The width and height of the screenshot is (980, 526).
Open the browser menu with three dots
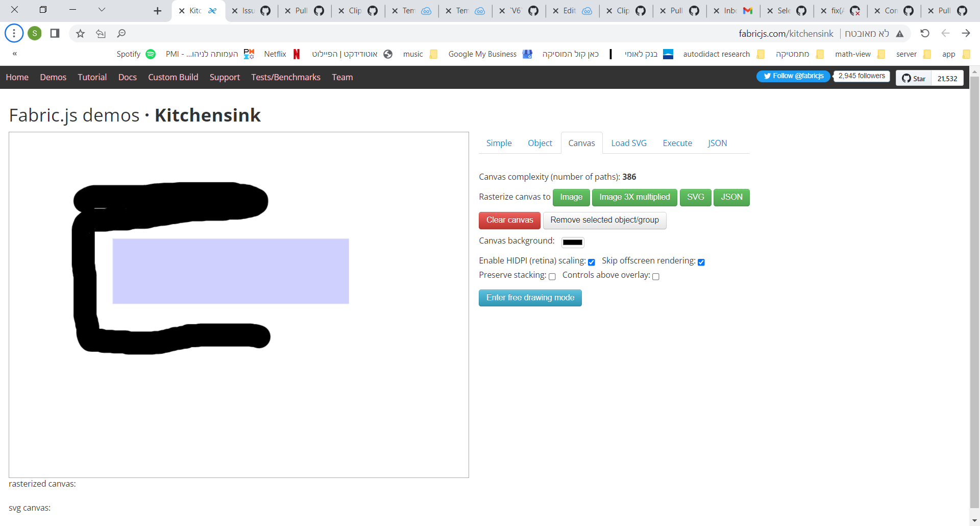(14, 33)
